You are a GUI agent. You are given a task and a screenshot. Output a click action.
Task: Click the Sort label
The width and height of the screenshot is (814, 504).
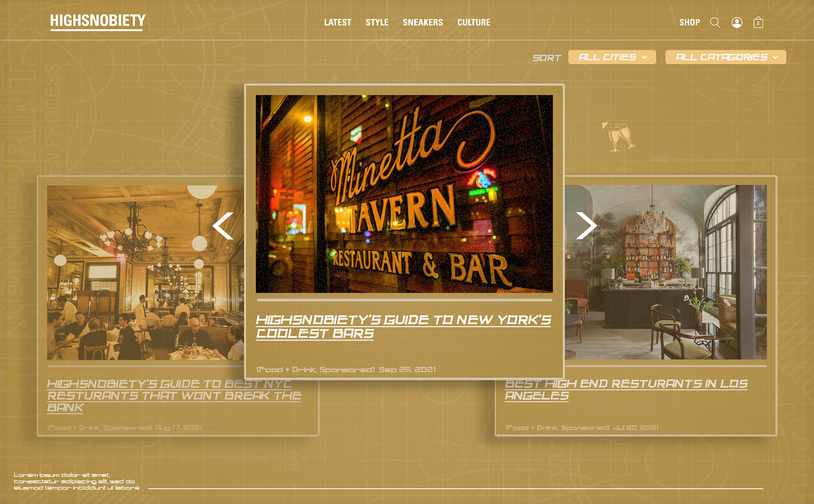(x=546, y=58)
